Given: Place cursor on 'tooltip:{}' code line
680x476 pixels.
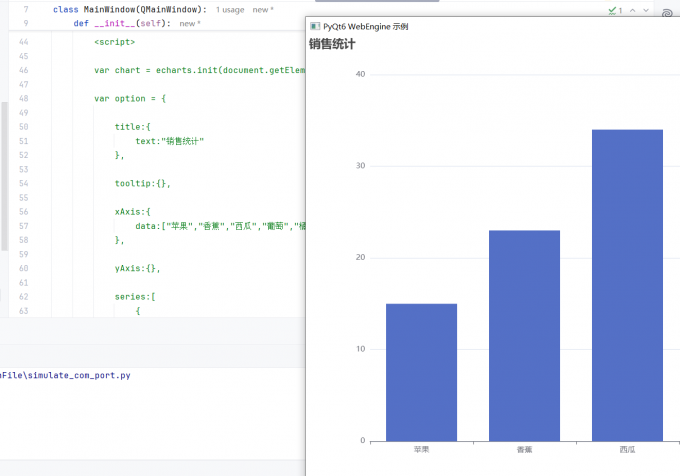Looking at the screenshot, I should (143, 183).
